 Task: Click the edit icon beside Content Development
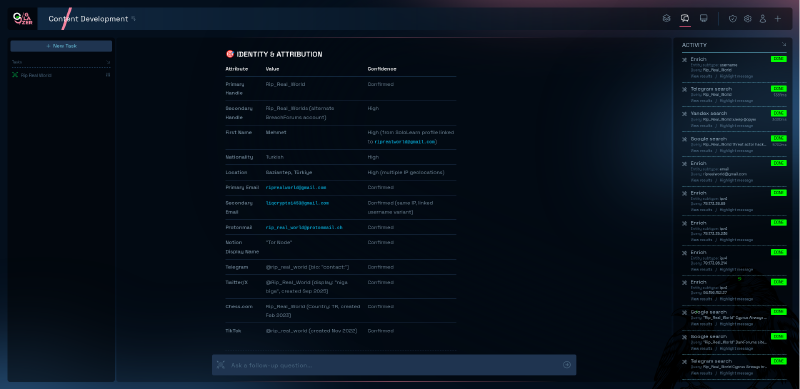click(x=134, y=19)
